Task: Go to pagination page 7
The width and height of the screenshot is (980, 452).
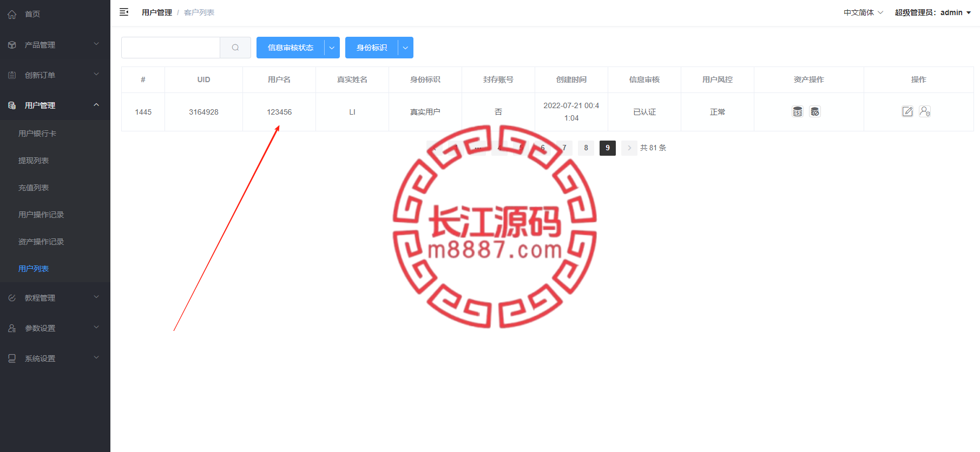Action: pos(564,148)
